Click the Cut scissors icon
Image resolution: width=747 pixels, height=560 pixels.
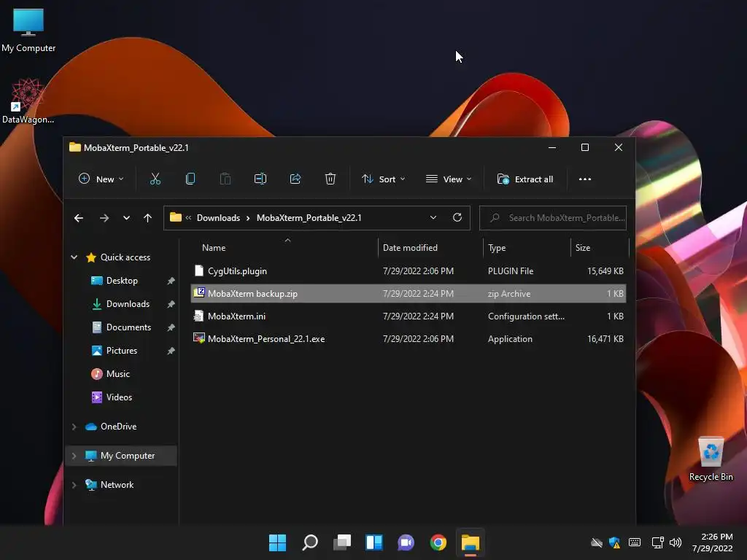155,179
